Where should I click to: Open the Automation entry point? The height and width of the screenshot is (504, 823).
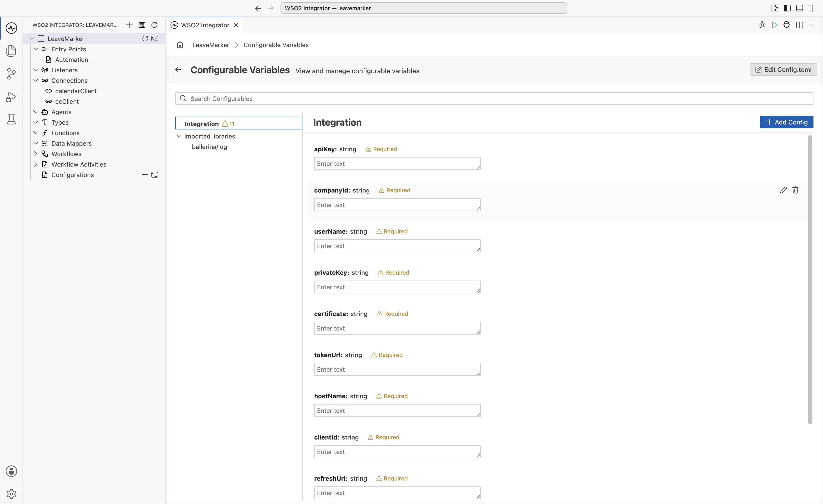(71, 59)
